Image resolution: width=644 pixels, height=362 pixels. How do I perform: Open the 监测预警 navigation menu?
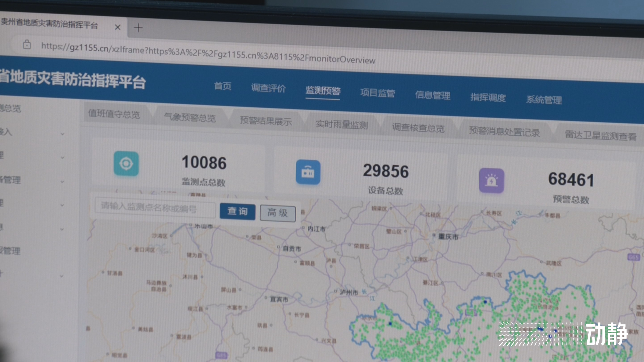tap(323, 90)
